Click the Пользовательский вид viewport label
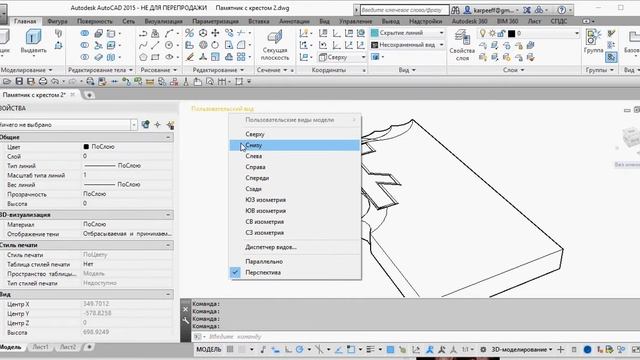This screenshot has height=360, width=640. 222,109
